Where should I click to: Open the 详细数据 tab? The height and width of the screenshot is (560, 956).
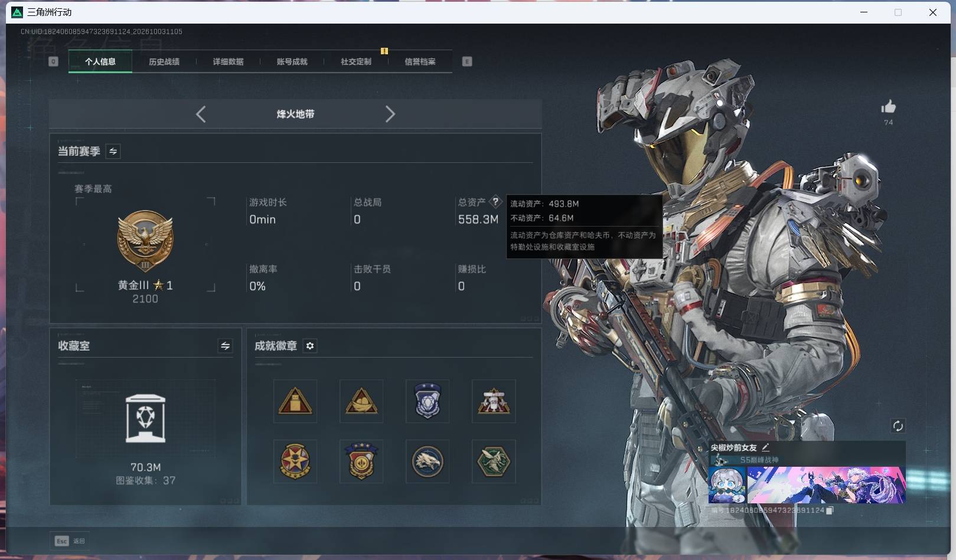(x=228, y=61)
